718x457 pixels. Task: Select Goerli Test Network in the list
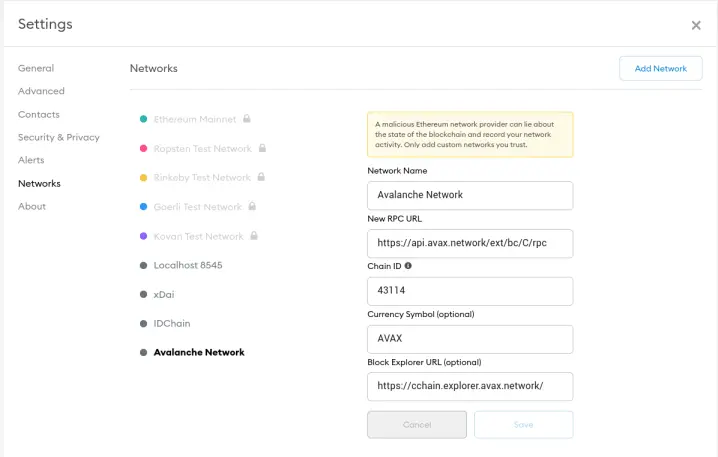[197, 207]
